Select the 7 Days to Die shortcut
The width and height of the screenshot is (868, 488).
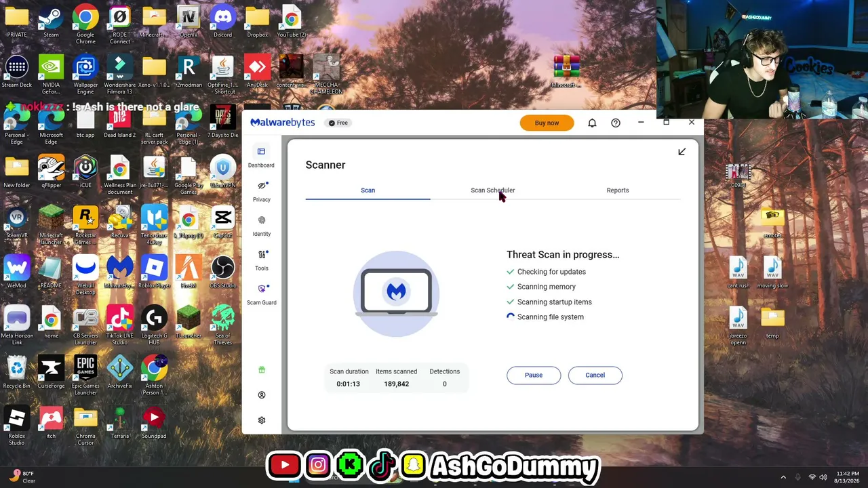point(222,123)
